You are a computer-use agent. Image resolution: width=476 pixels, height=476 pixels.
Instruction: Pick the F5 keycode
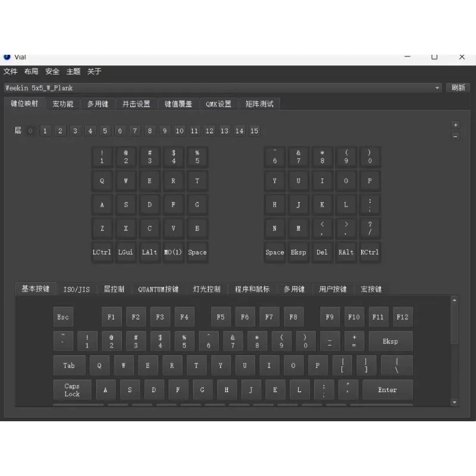click(221, 317)
